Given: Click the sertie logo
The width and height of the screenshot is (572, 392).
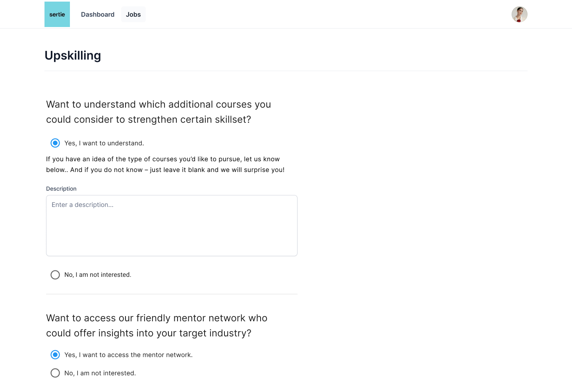Looking at the screenshot, I should coord(57,14).
